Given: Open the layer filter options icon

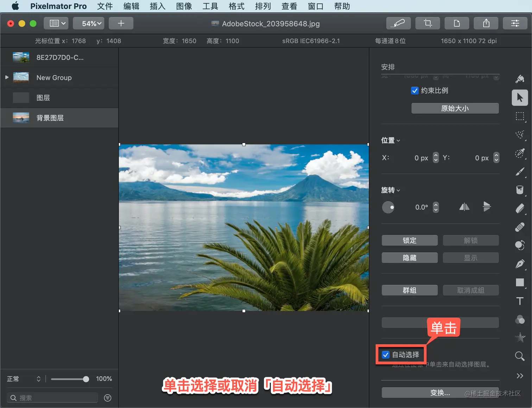Looking at the screenshot, I should click(x=108, y=398).
